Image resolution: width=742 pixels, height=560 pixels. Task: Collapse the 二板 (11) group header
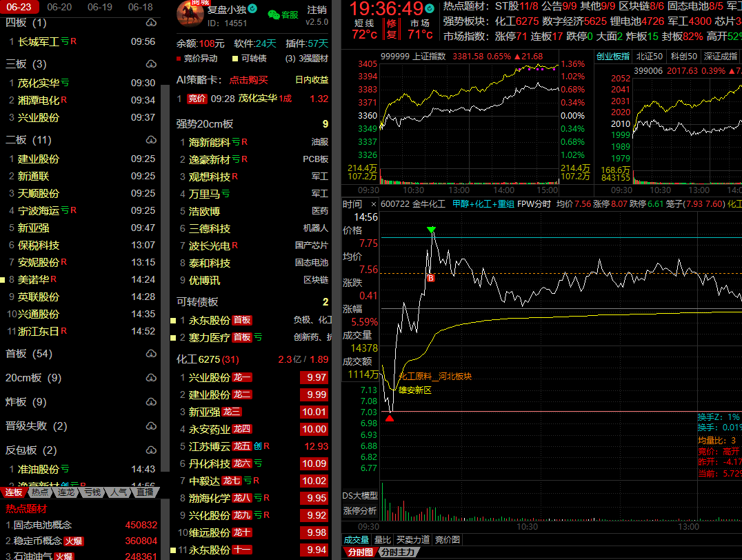coord(28,140)
